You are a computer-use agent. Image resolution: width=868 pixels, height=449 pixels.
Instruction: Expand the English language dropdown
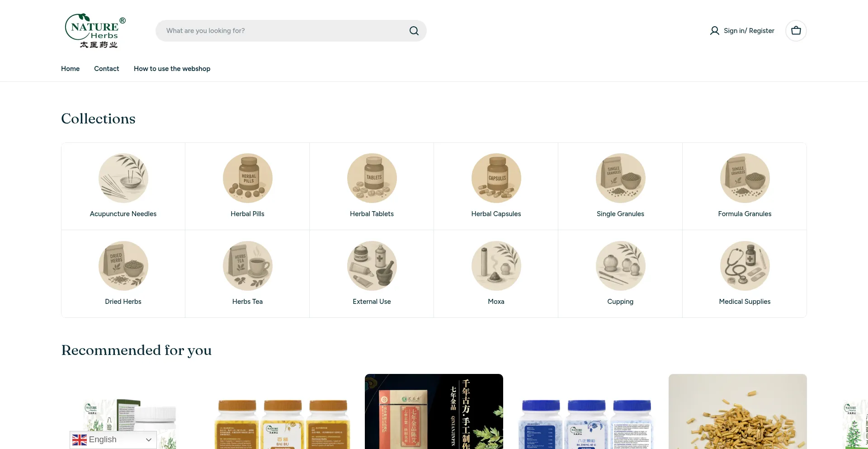[x=113, y=440]
